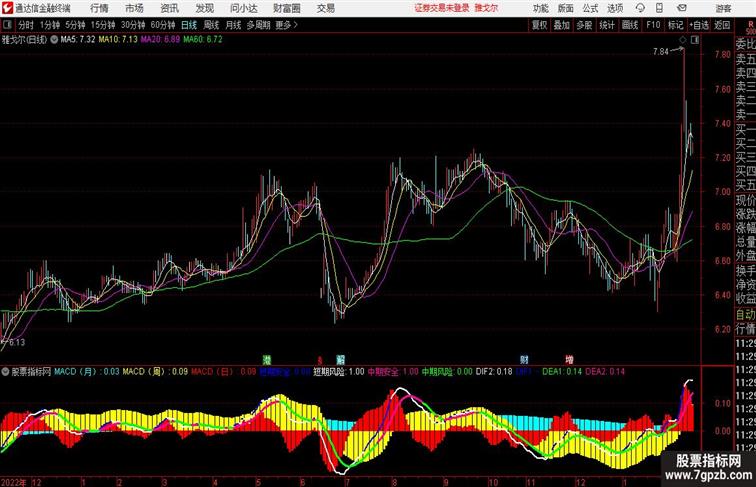This screenshot has height=487, width=756.
Task: Click the MA5: 7.32 indicator label
Action: [78, 40]
